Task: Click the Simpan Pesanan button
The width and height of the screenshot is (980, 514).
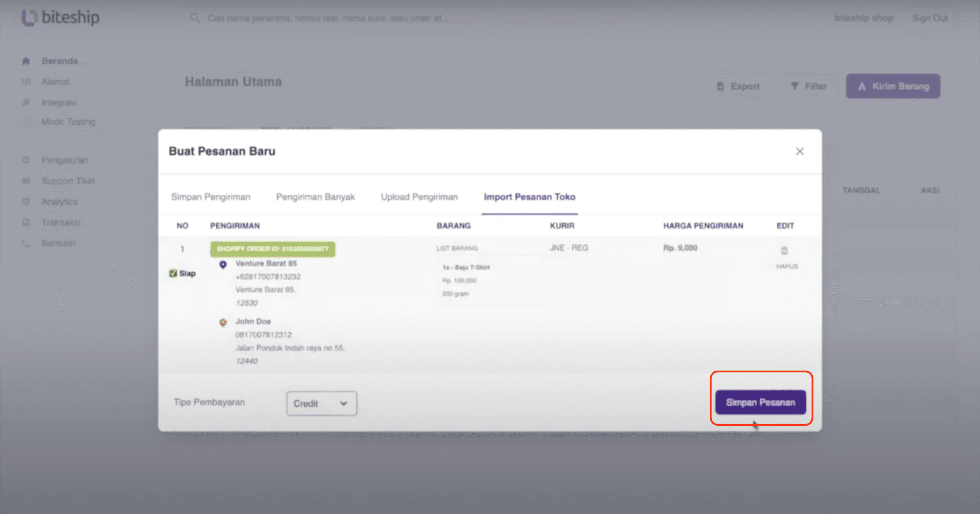Action: pyautogui.click(x=761, y=402)
